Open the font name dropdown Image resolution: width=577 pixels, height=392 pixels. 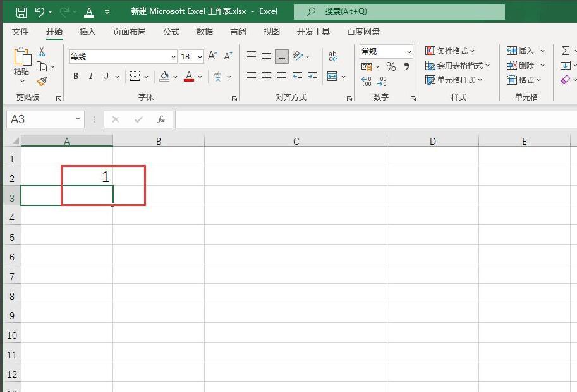pos(173,57)
